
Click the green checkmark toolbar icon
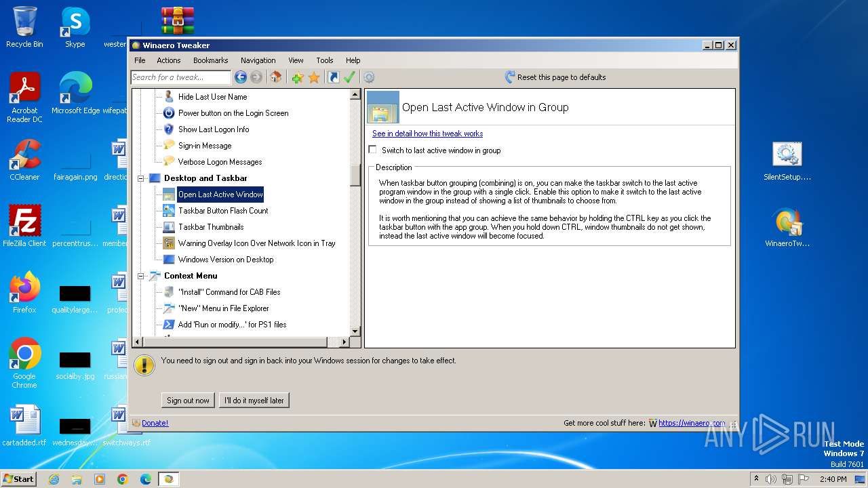pyautogui.click(x=349, y=77)
